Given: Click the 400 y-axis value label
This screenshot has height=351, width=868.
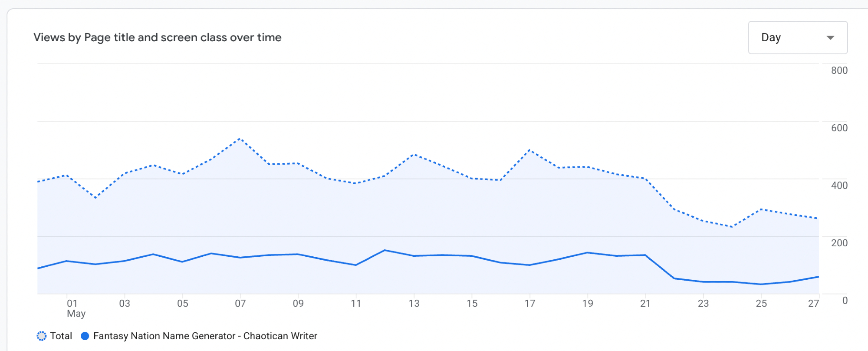Looking at the screenshot, I should pyautogui.click(x=839, y=185).
